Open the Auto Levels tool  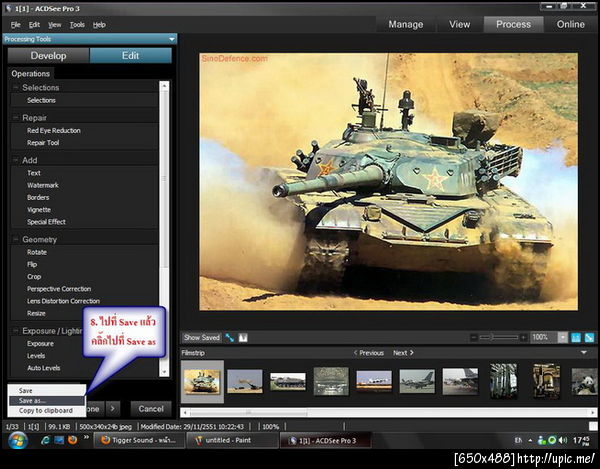(x=44, y=368)
